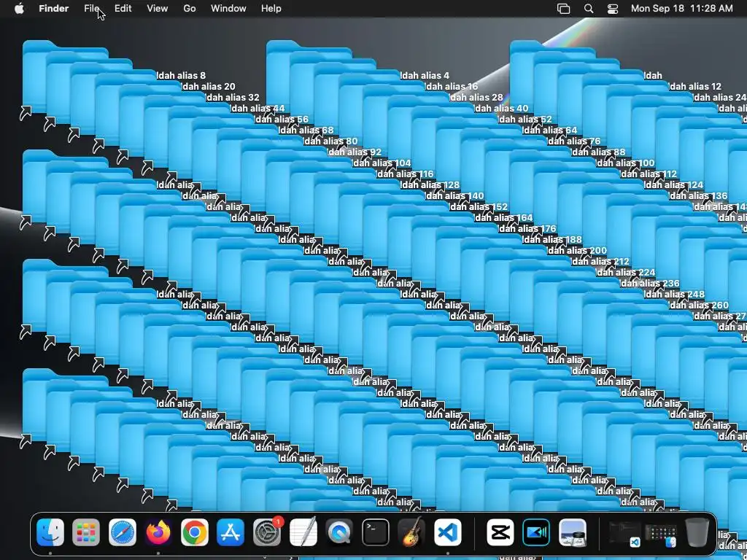Select folder label "ldah alias 128"

(x=430, y=184)
